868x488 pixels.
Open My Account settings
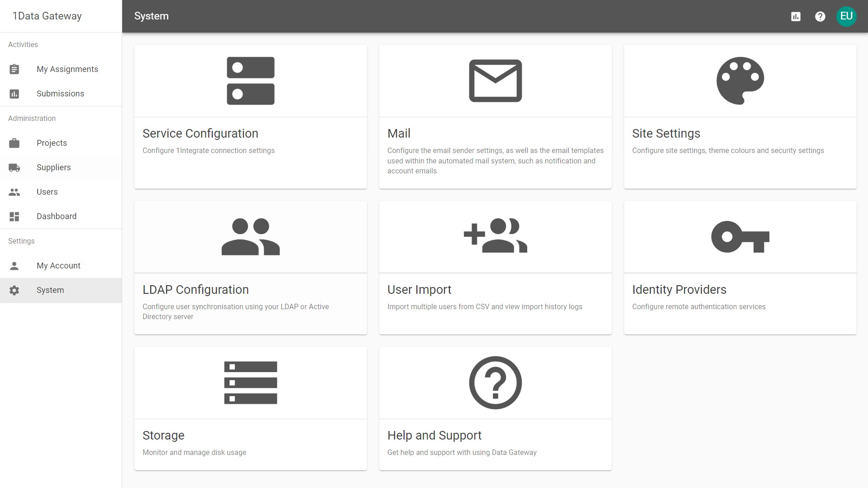click(58, 266)
